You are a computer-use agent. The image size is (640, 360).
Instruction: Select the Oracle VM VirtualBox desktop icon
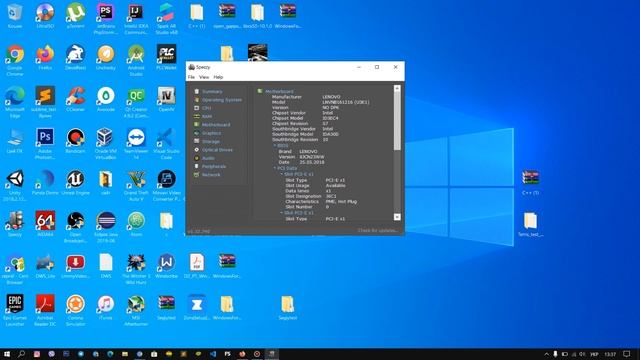click(106, 144)
